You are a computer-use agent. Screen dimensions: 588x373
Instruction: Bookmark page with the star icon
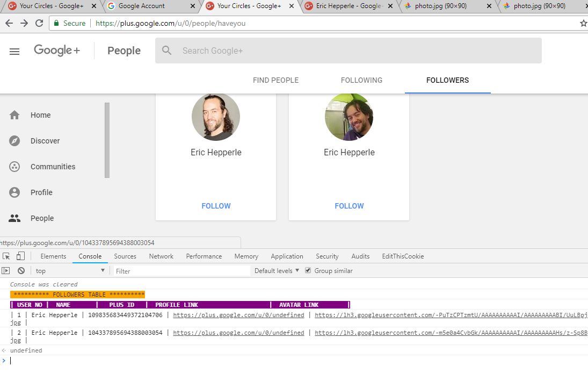584,23
